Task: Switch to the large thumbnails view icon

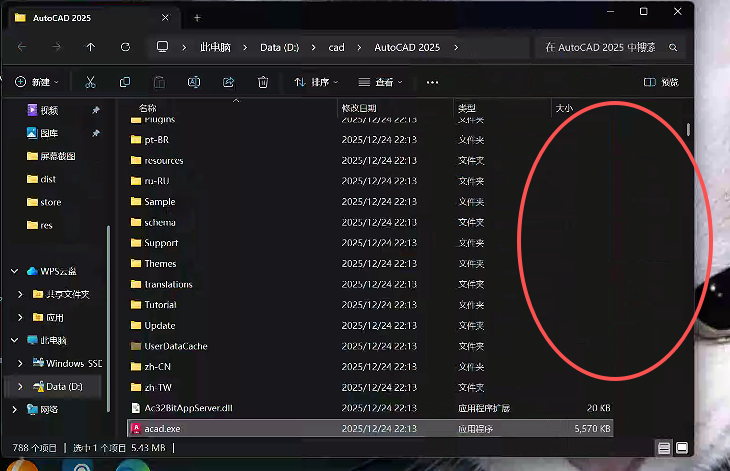Action: pos(682,447)
